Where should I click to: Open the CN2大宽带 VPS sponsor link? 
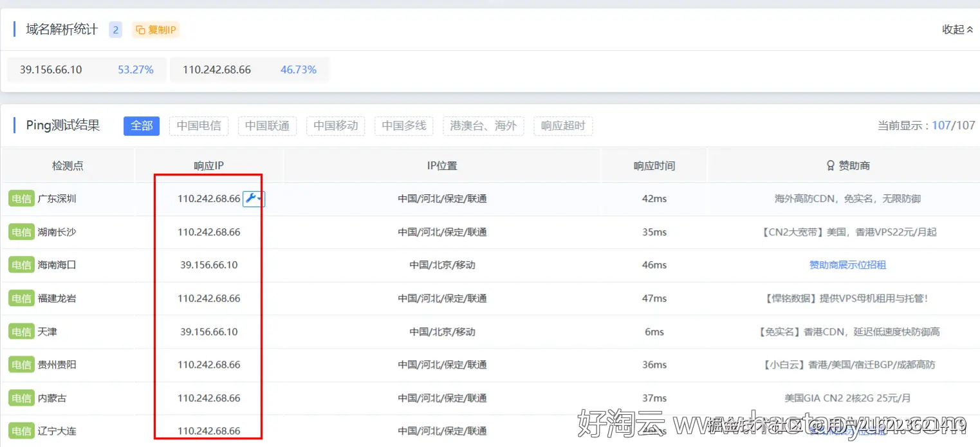(847, 232)
